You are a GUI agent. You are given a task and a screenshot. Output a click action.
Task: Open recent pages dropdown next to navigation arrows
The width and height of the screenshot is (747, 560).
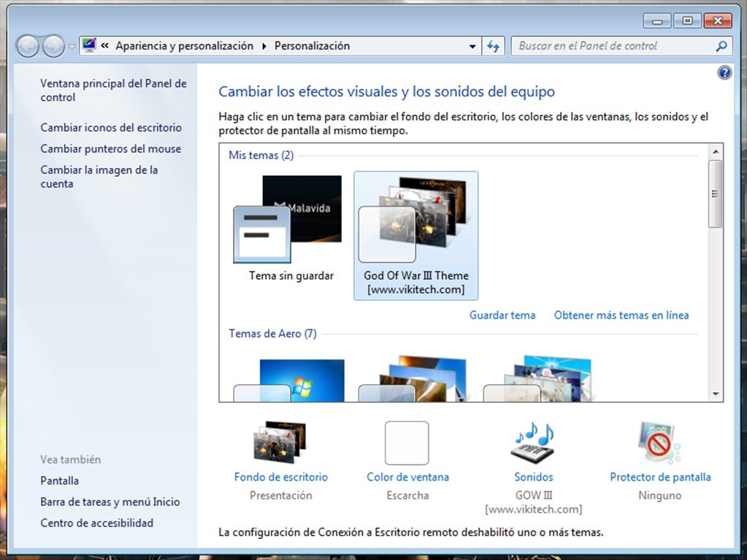pos(72,46)
